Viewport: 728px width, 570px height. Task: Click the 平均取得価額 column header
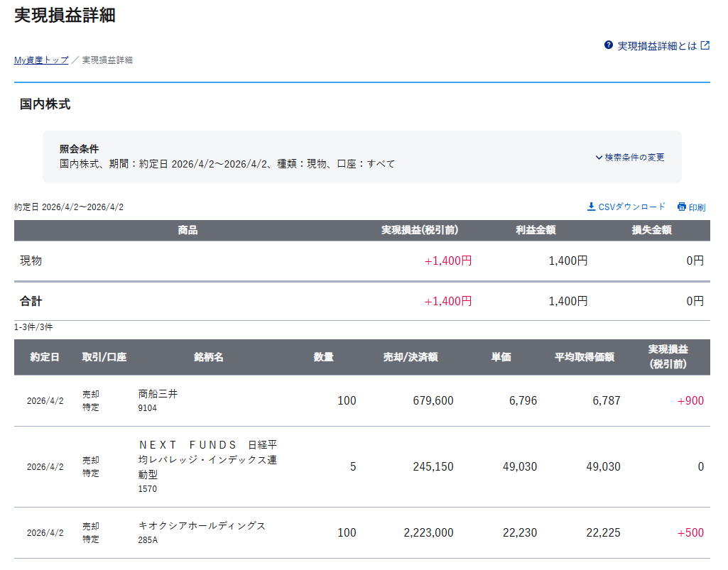click(585, 357)
